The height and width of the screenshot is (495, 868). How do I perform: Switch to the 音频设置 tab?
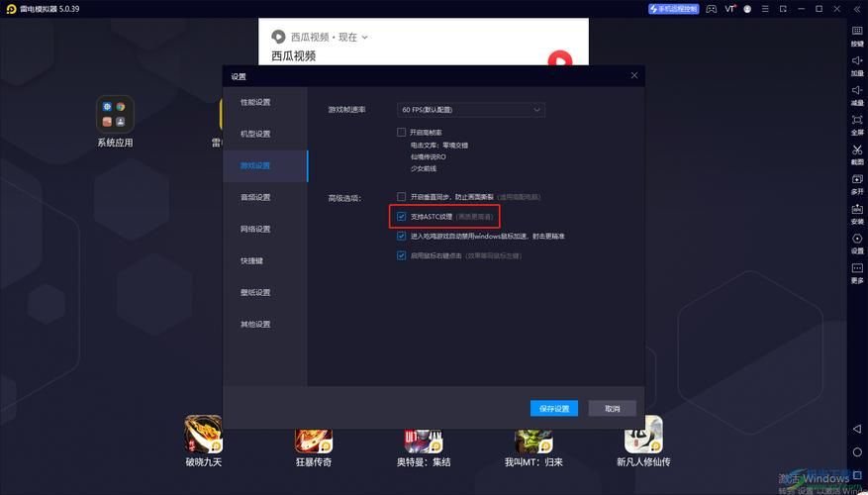pos(265,197)
